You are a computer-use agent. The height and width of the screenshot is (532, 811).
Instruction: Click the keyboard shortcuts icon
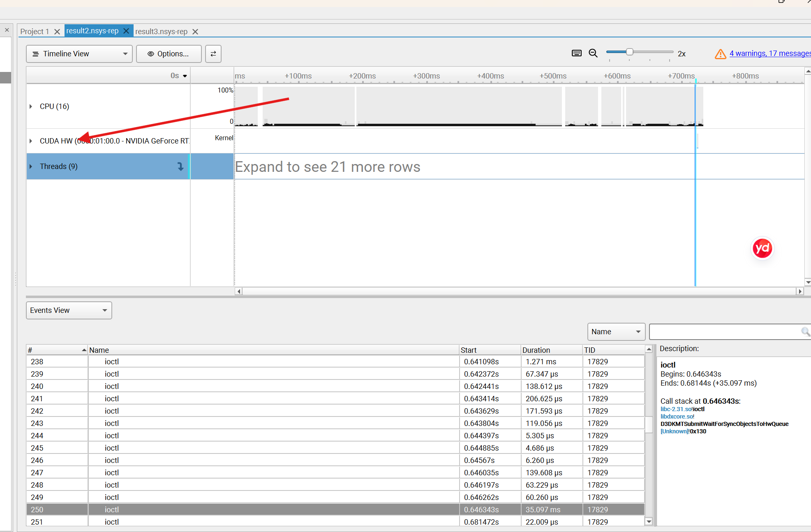[577, 53]
